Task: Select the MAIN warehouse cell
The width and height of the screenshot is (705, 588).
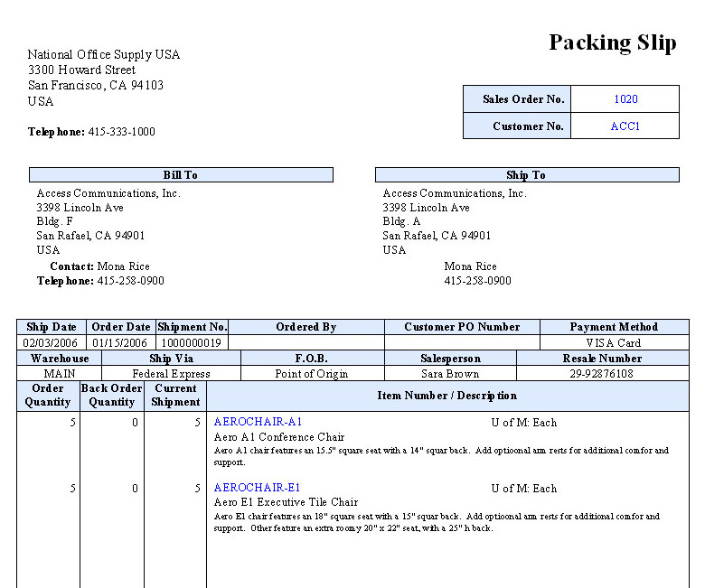Action: point(59,374)
